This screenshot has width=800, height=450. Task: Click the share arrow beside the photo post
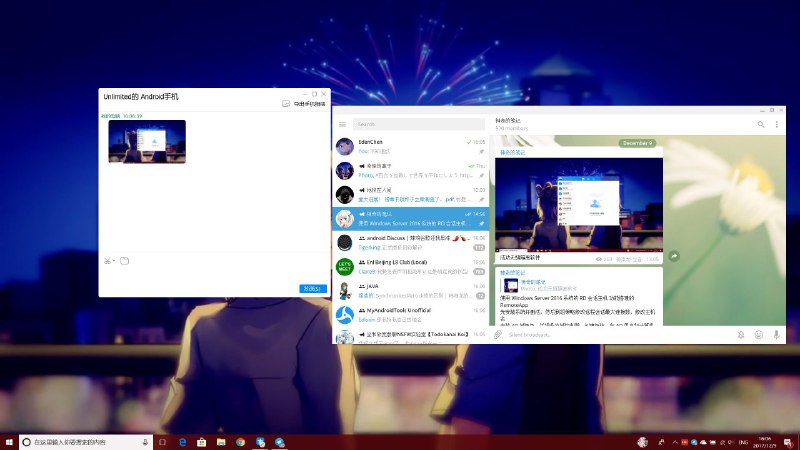point(674,256)
